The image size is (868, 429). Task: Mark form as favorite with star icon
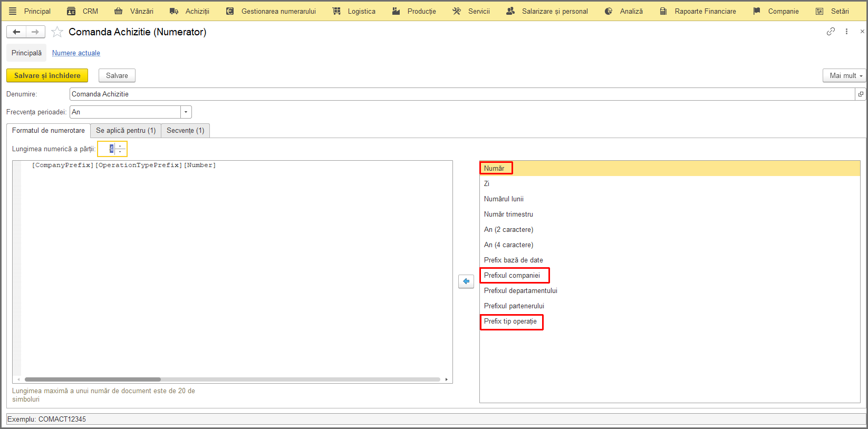point(57,32)
